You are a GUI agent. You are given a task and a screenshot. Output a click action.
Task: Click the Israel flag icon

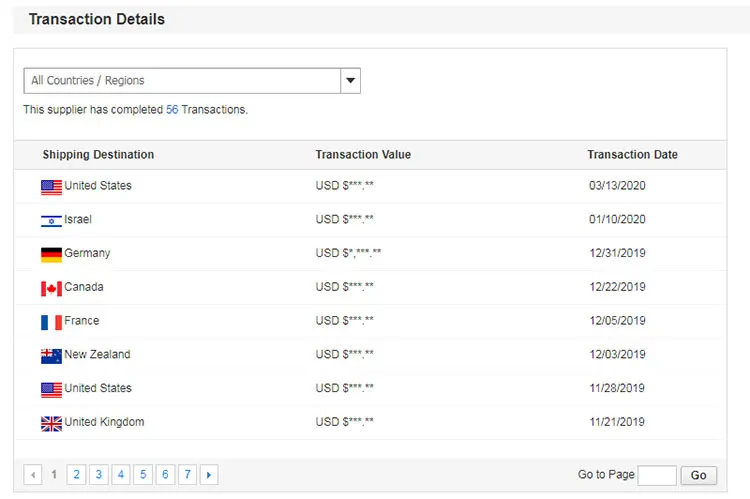tap(51, 220)
